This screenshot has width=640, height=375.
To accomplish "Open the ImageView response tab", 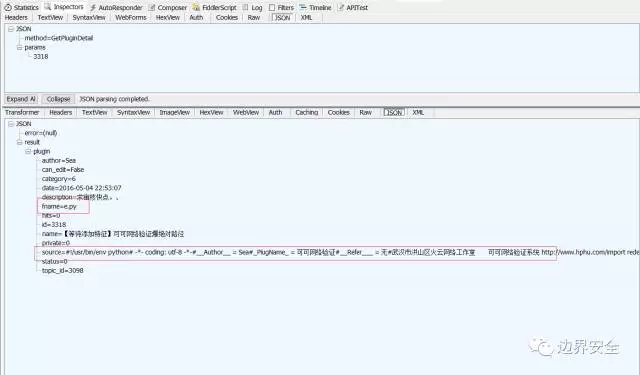I will point(174,112).
